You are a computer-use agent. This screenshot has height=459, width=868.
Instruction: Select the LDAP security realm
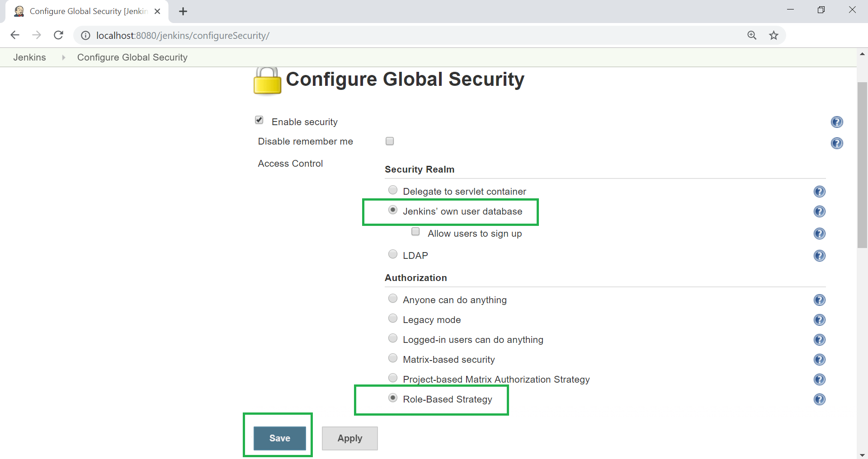[x=393, y=254]
